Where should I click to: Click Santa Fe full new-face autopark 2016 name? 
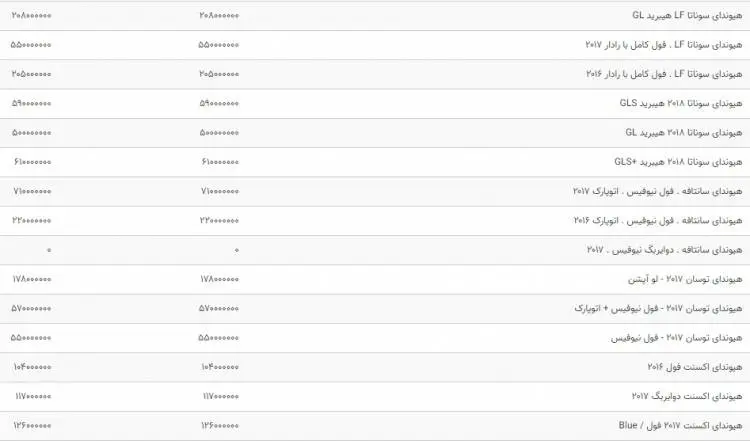point(658,220)
